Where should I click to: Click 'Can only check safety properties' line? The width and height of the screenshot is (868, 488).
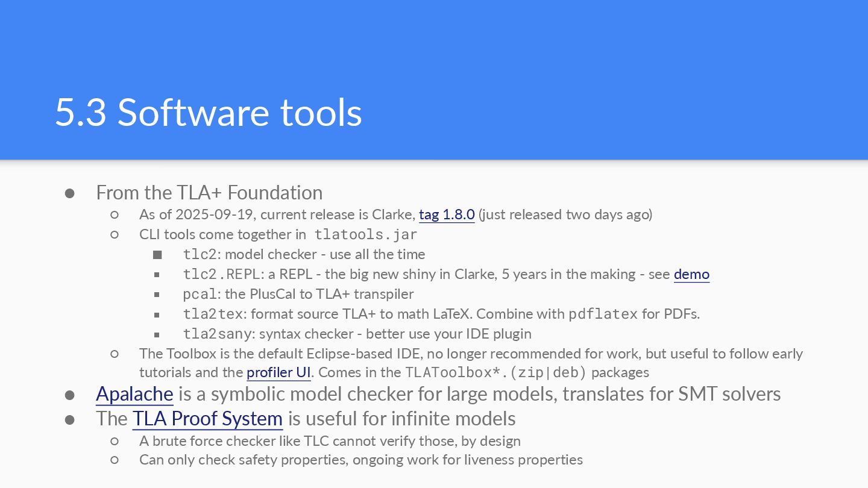(x=361, y=460)
